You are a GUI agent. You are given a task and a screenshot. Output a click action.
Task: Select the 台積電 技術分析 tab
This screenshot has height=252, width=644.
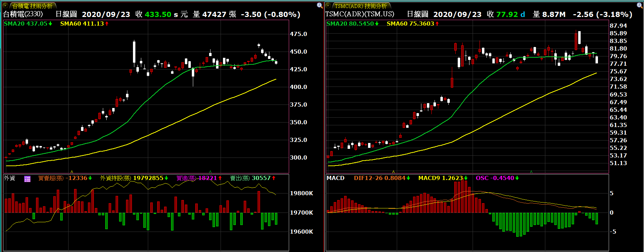pos(33,6)
